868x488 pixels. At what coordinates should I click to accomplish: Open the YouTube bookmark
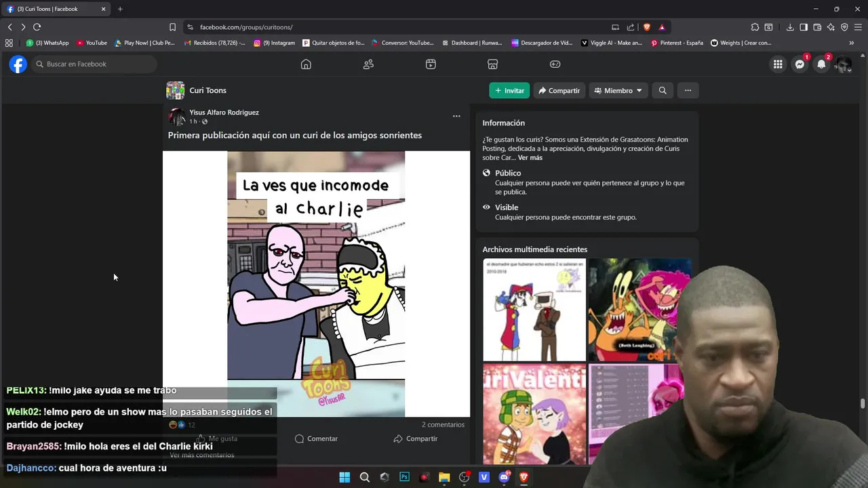(x=92, y=43)
